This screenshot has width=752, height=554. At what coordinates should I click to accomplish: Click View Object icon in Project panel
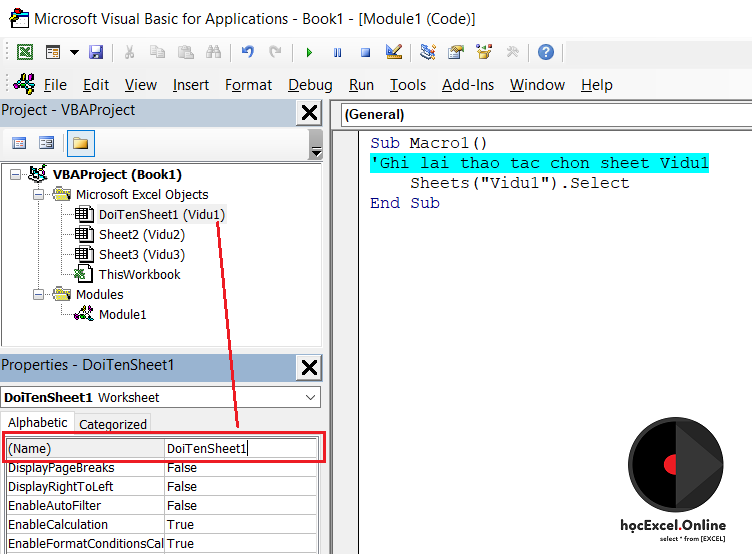47,143
